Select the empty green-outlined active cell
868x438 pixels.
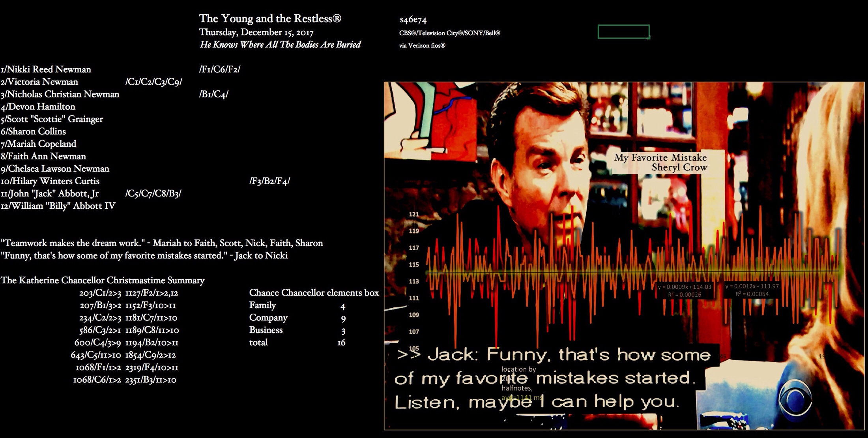(623, 32)
